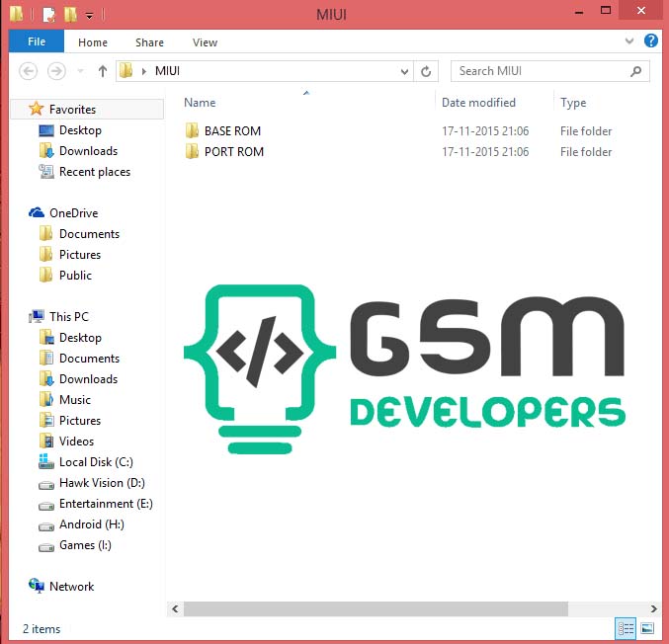Open the Public folder under OneDrive

75,276
